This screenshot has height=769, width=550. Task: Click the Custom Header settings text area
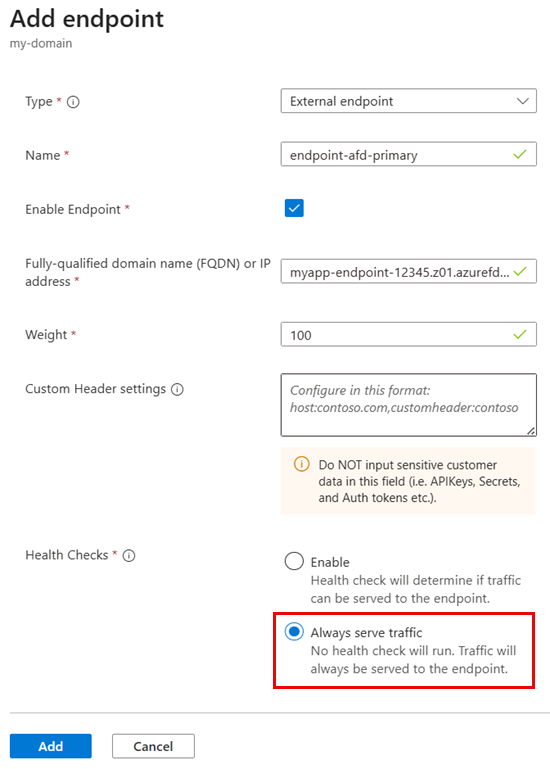point(408,405)
